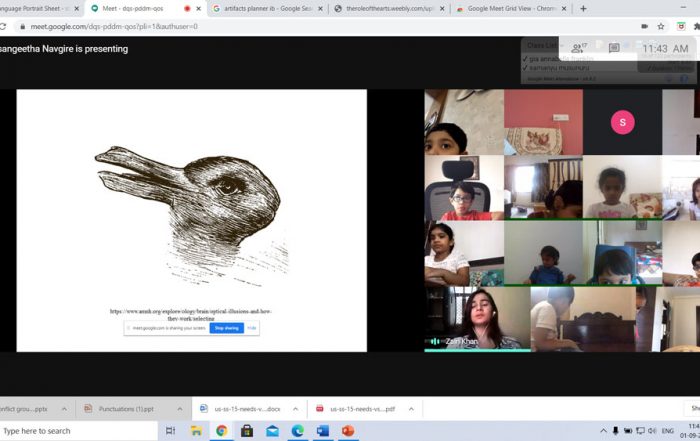Open Google Chrome from the taskbar
700x441 pixels.
coord(221,431)
